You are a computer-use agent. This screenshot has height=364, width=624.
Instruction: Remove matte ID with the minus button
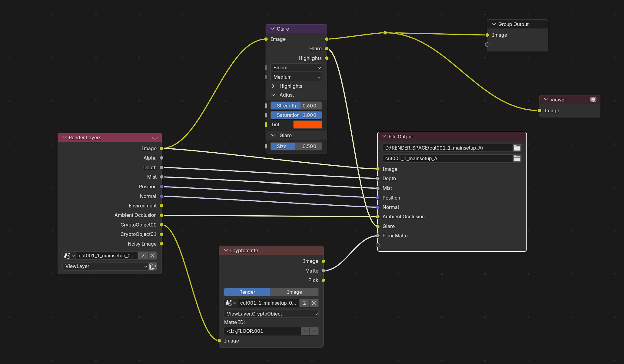coord(314,331)
